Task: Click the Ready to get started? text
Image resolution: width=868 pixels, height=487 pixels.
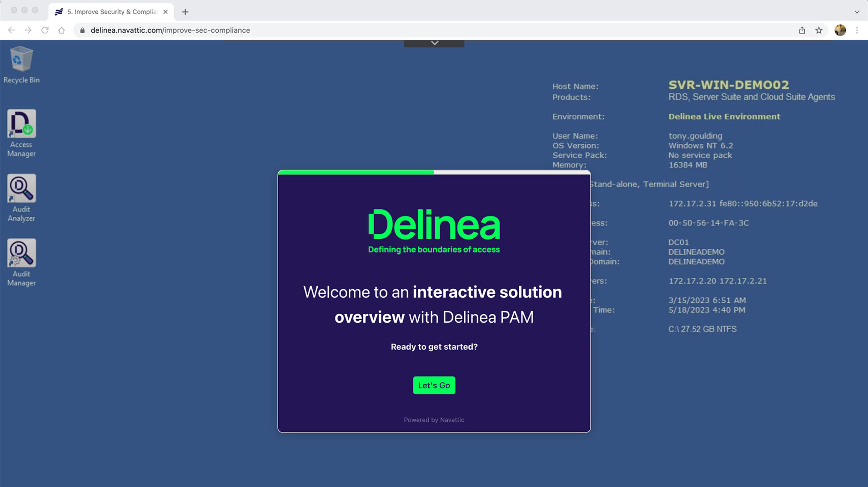Action: coord(434,346)
